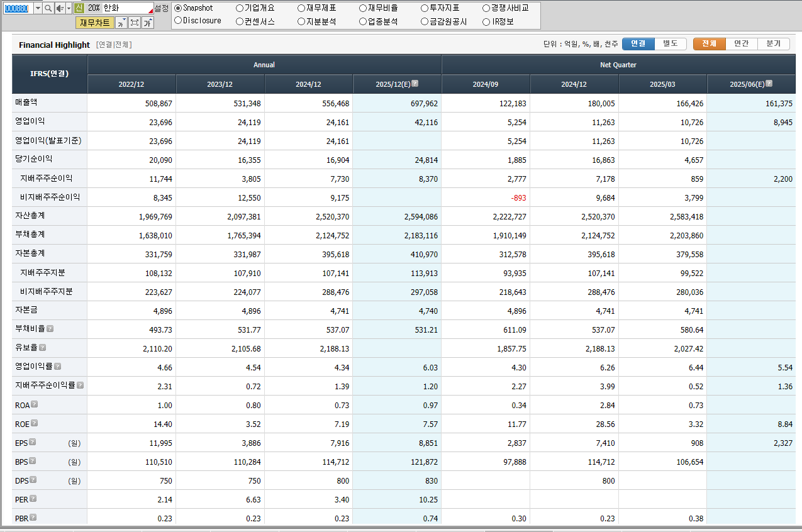Click the 611.09 debt ratio cell

[x=486, y=330]
